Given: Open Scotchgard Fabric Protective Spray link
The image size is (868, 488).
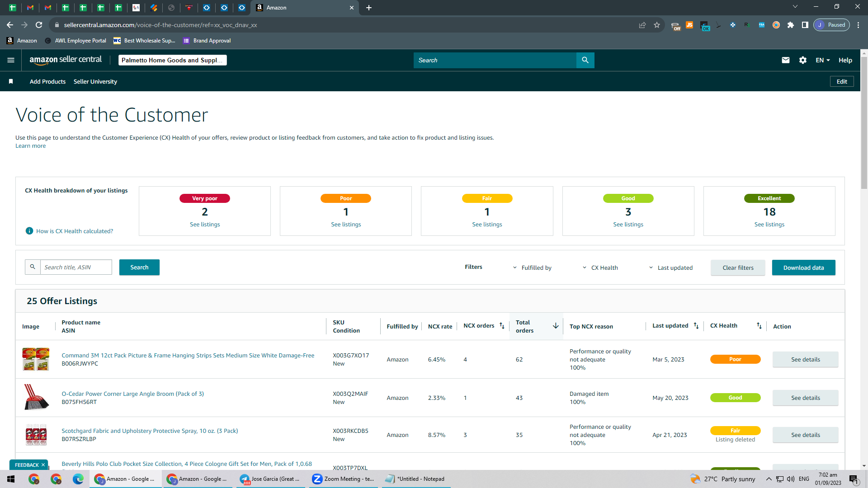Looking at the screenshot, I should click(150, 431).
